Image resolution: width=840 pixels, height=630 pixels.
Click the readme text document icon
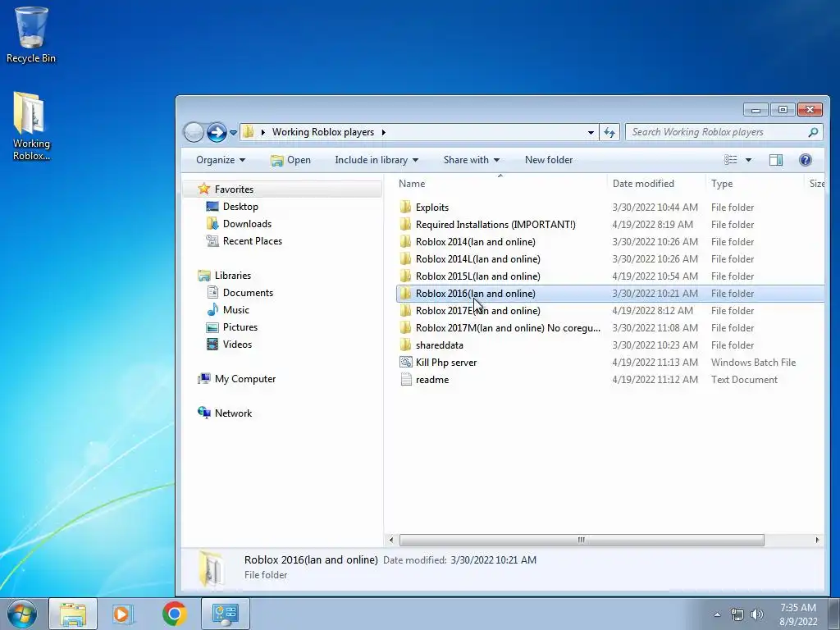405,379
